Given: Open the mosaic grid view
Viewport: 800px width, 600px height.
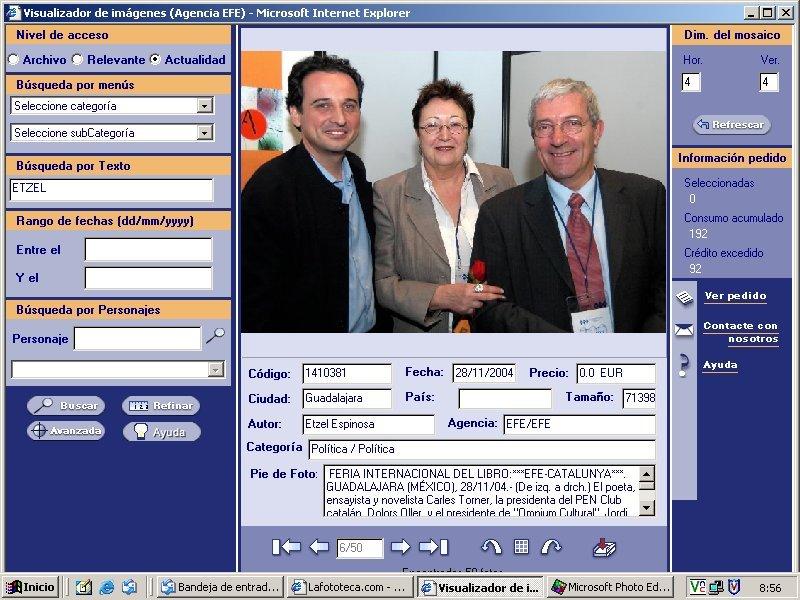Looking at the screenshot, I should point(521,546).
